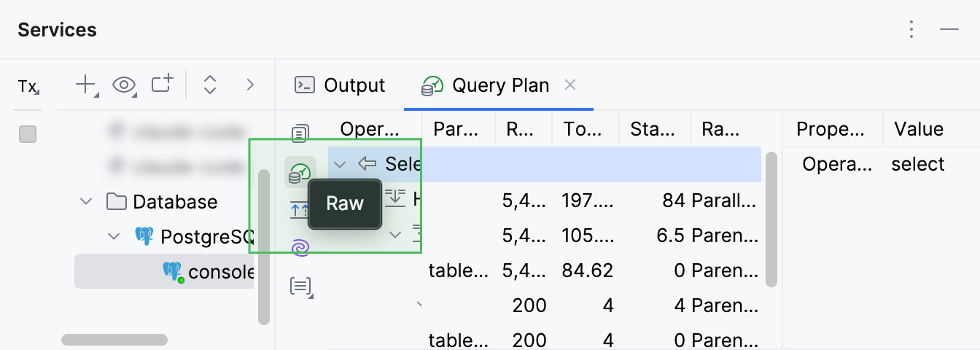The height and width of the screenshot is (350, 980).
Task: Select the Parall... cell
Action: click(726, 199)
